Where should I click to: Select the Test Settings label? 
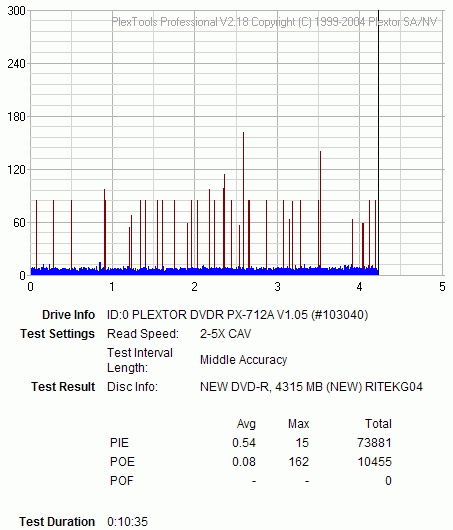pyautogui.click(x=57, y=334)
